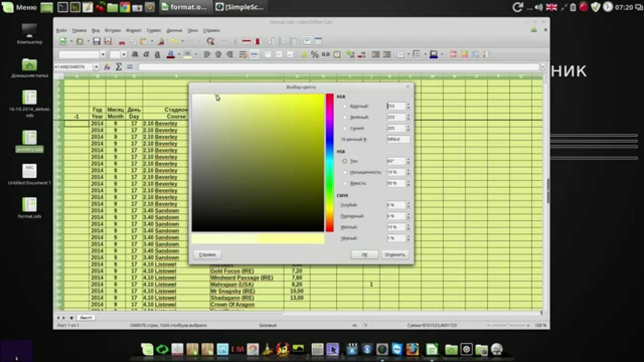Open the Правка menu
644x362 pixels.
(x=79, y=30)
